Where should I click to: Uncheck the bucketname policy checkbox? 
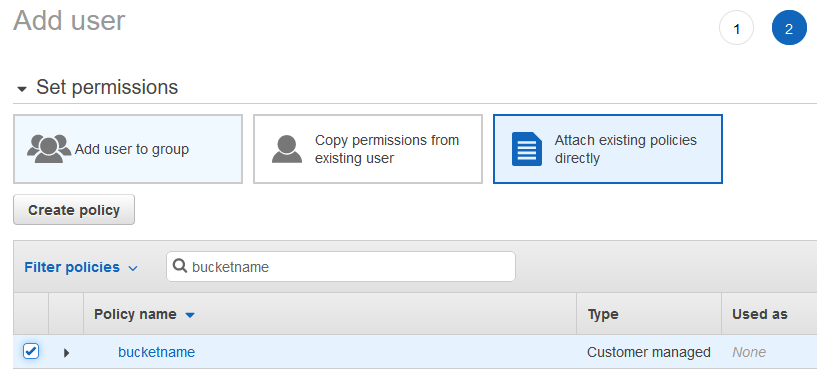pos(31,351)
